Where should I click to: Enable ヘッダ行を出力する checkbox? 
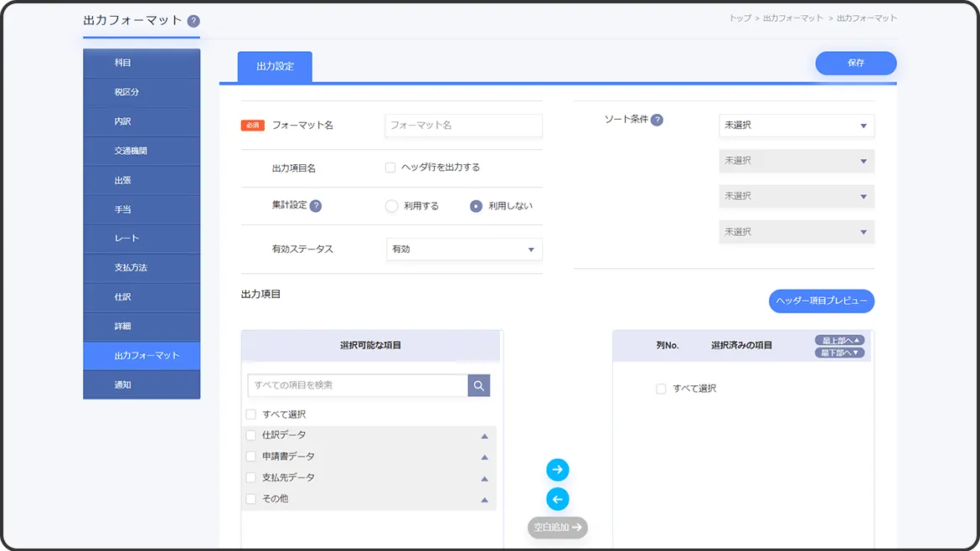tap(390, 167)
